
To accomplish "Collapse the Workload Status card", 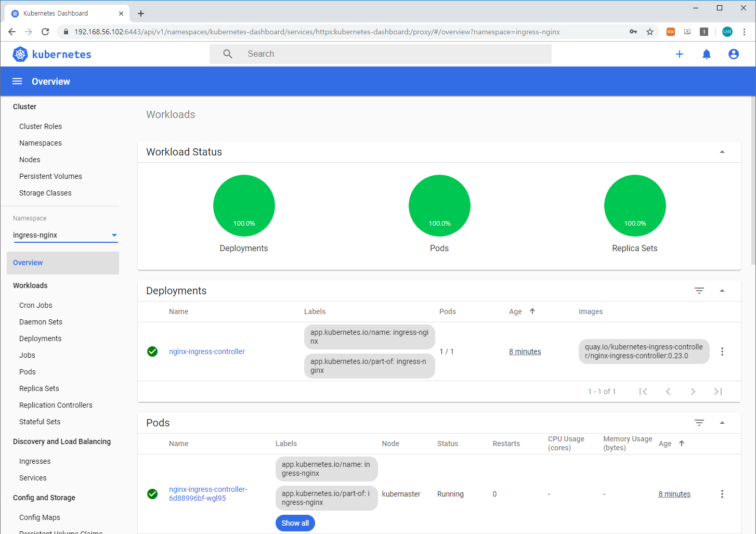I will [722, 152].
